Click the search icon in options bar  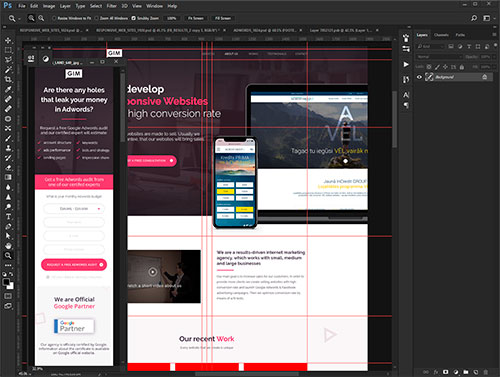[474, 18]
